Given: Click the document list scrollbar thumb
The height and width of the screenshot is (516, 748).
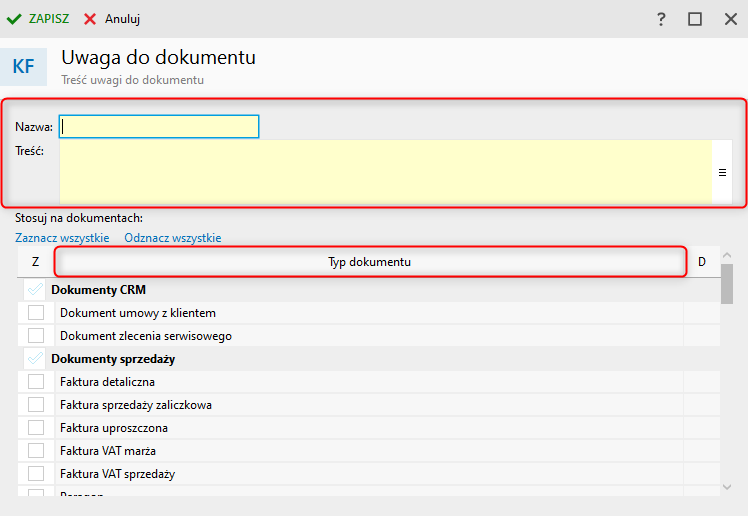Looking at the screenshot, I should pos(727,282).
